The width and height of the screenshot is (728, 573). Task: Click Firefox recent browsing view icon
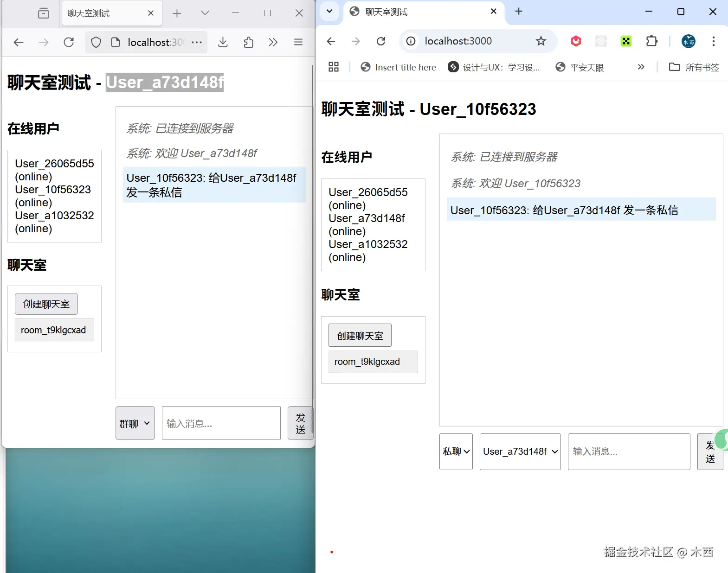[44, 13]
